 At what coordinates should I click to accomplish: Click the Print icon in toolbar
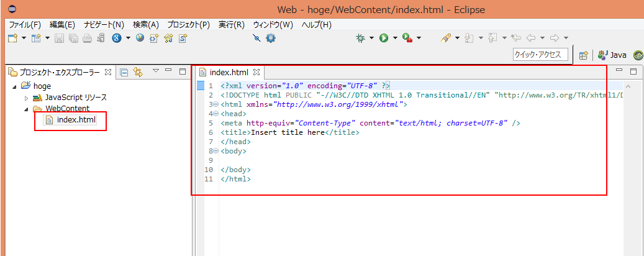pos(87,39)
